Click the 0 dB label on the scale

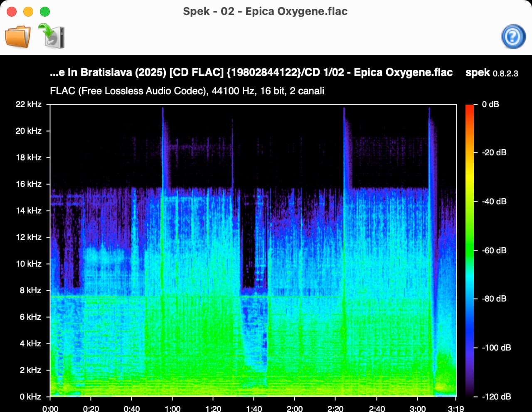pos(490,104)
